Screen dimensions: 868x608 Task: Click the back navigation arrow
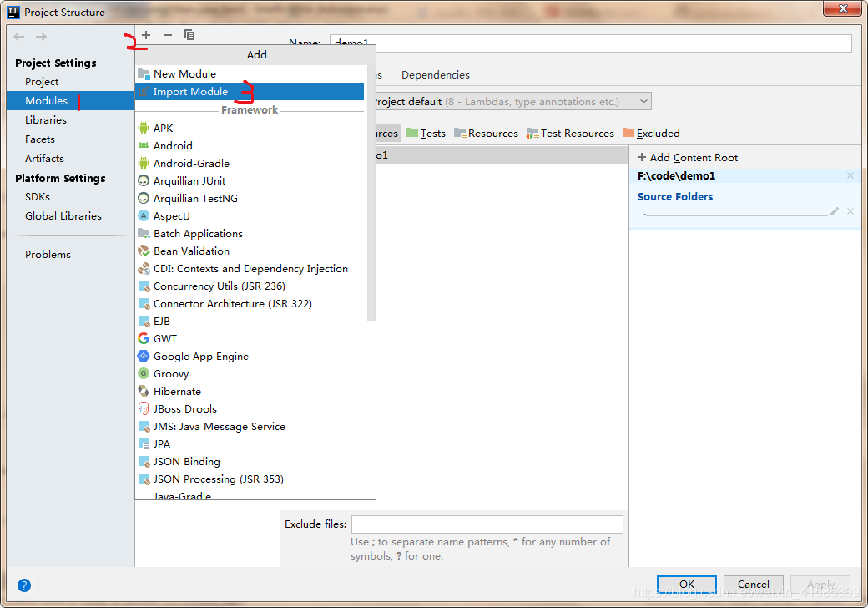click(19, 37)
